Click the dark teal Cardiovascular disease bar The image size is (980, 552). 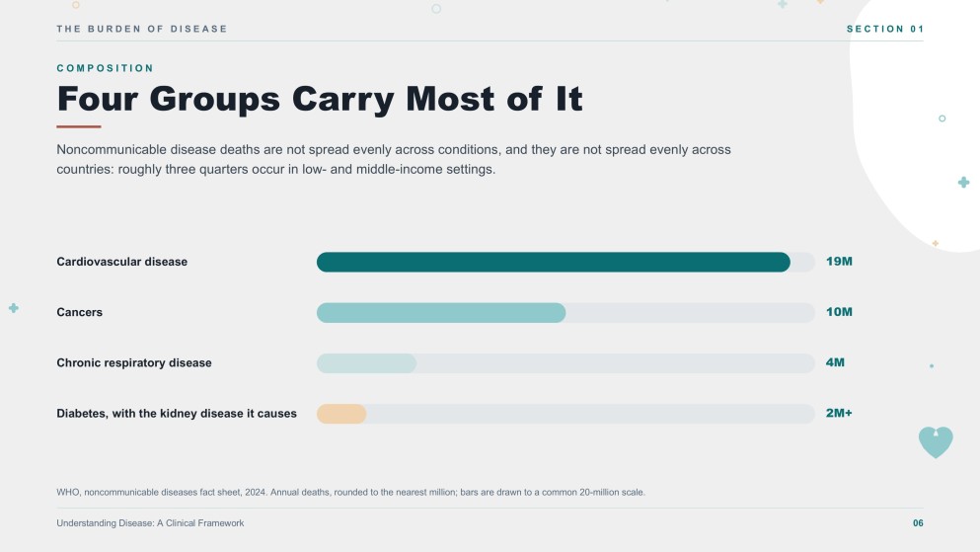click(x=553, y=262)
